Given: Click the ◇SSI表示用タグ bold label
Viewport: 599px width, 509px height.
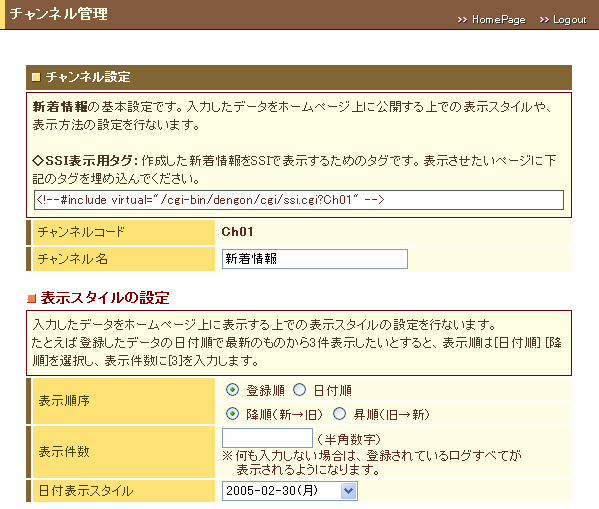Looking at the screenshot, I should click(x=85, y=160).
